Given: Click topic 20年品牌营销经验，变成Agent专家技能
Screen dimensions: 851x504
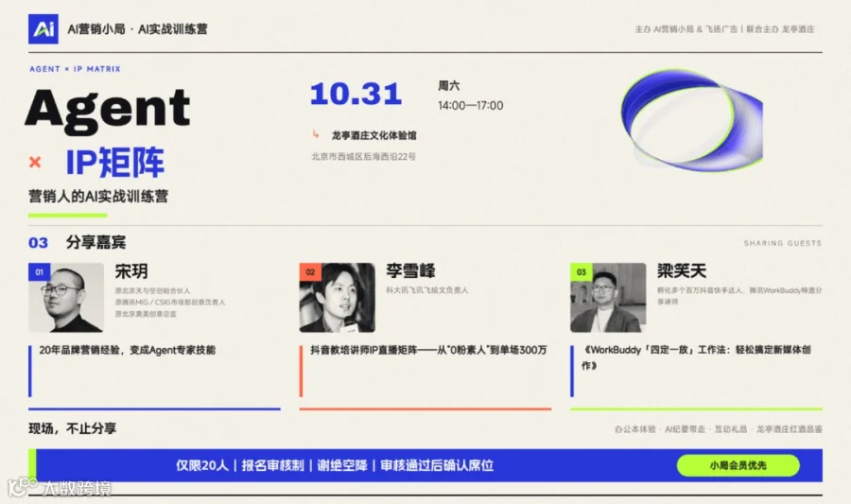Looking at the screenshot, I should click(x=127, y=350).
